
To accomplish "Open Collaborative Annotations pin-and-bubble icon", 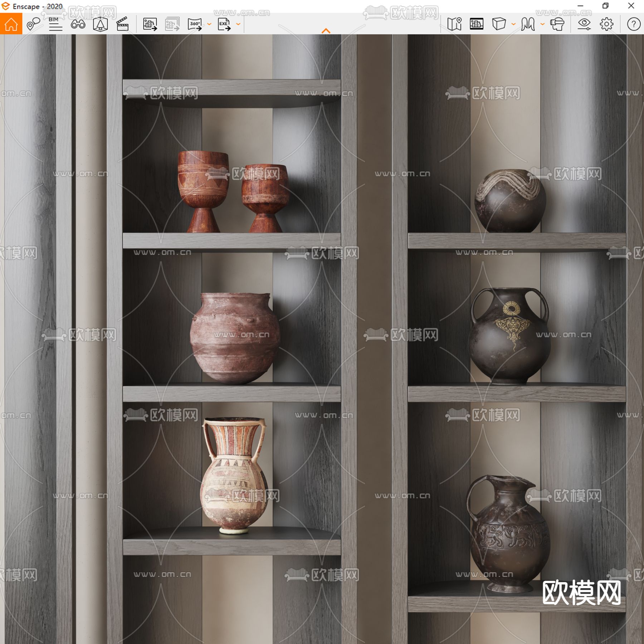I will tap(33, 24).
